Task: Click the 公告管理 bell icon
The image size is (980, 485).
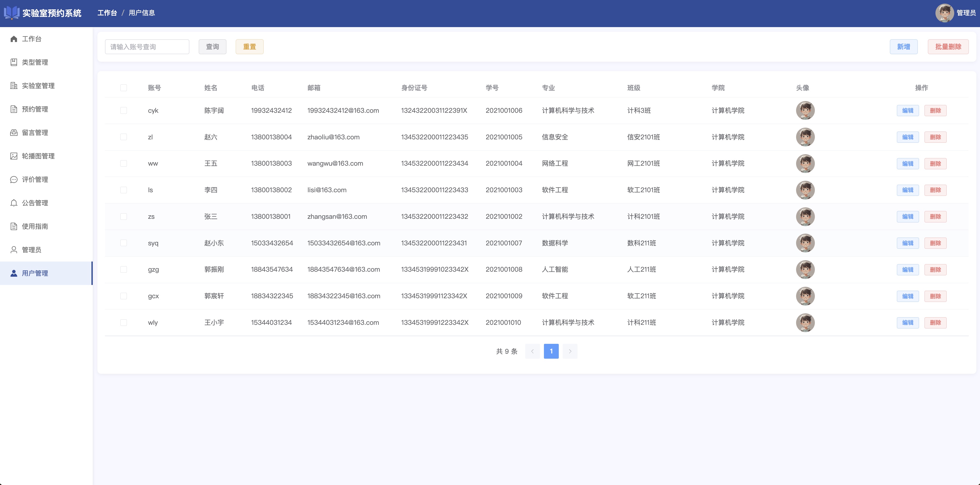Action: [14, 203]
